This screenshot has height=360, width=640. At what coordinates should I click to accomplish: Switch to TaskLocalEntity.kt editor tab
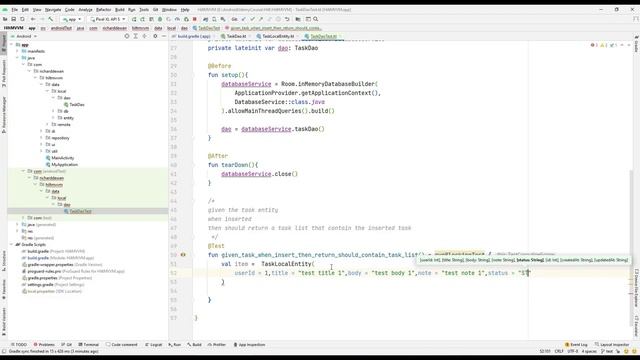coord(278,36)
